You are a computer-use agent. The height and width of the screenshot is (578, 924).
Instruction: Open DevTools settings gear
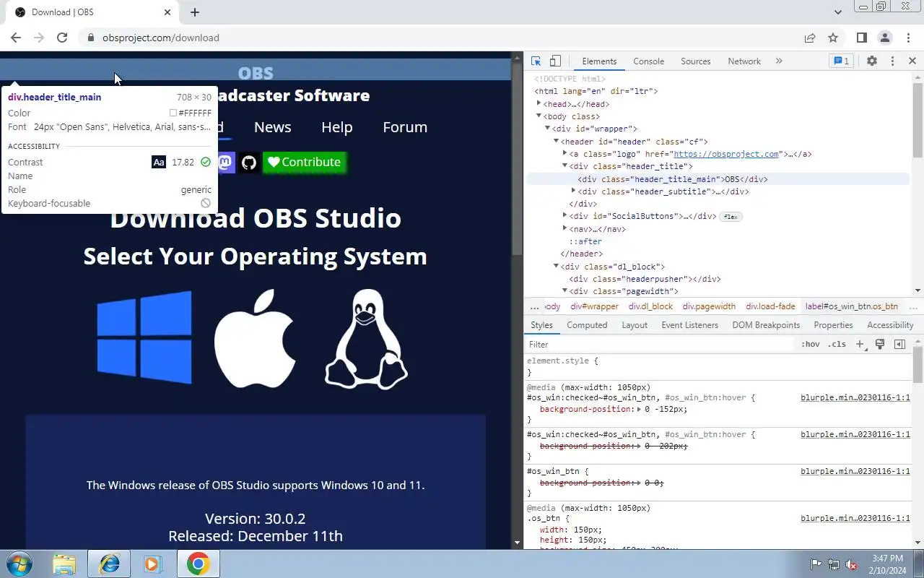[x=872, y=61]
